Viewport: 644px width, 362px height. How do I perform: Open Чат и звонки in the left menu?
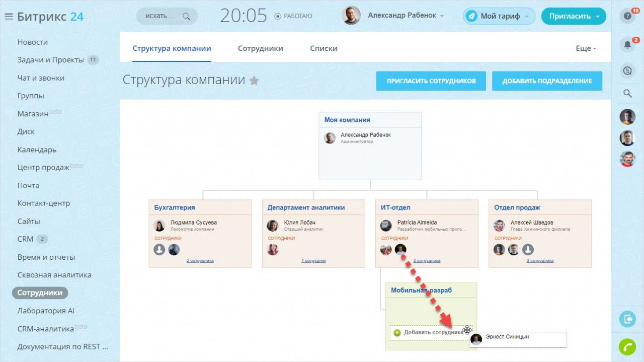pyautogui.click(x=41, y=78)
